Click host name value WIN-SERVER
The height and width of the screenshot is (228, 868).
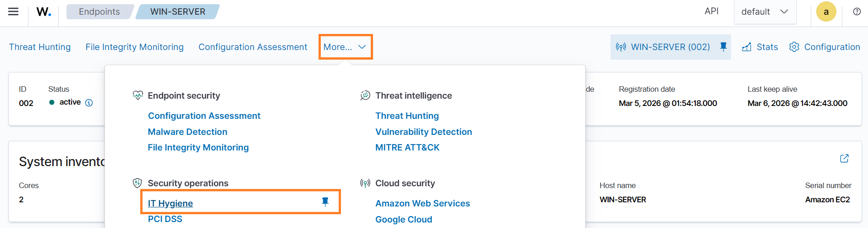pos(623,200)
